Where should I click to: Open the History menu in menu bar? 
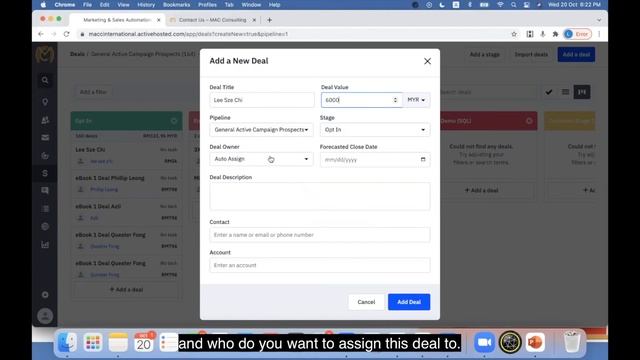click(x=146, y=5)
